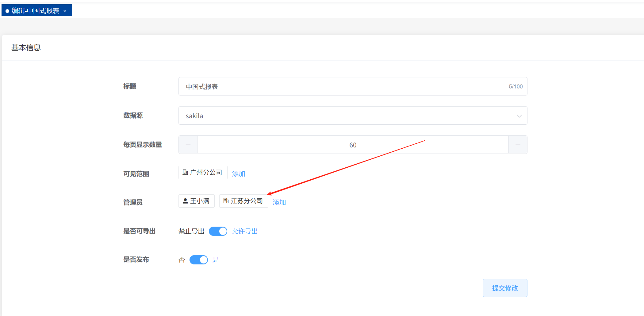644x316 pixels.
Task: Click the minus button for 每页显示数量
Action: 188,145
